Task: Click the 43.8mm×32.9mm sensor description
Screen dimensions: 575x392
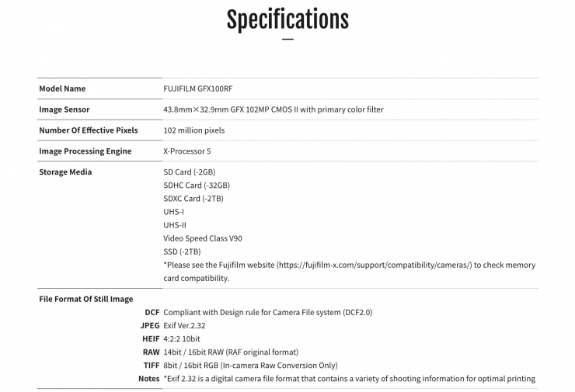Action: click(273, 109)
